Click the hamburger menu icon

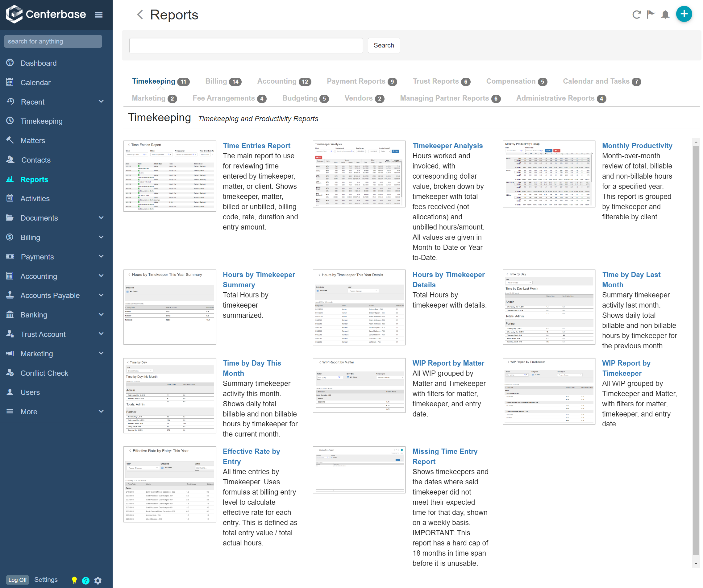point(99,14)
